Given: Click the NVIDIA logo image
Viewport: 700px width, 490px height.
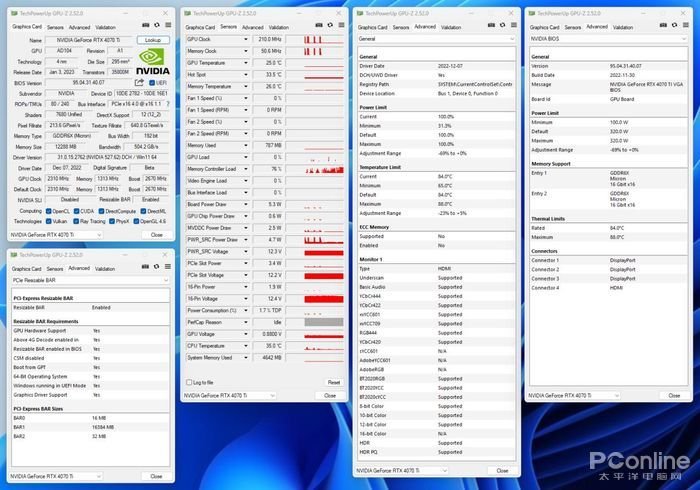Looking at the screenshot, I should pyautogui.click(x=152, y=62).
